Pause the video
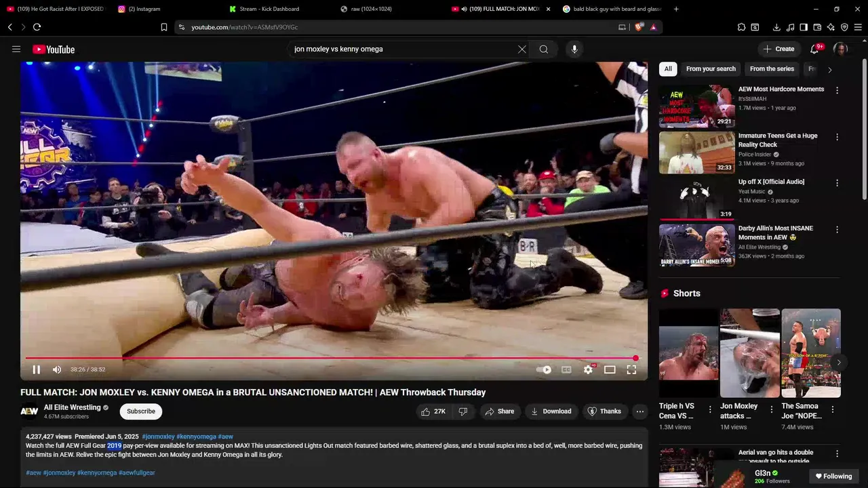868x488 pixels. (37, 369)
